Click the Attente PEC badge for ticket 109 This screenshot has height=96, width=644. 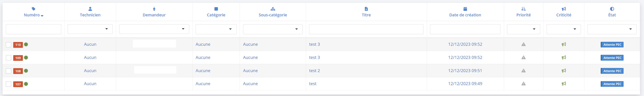(612, 58)
